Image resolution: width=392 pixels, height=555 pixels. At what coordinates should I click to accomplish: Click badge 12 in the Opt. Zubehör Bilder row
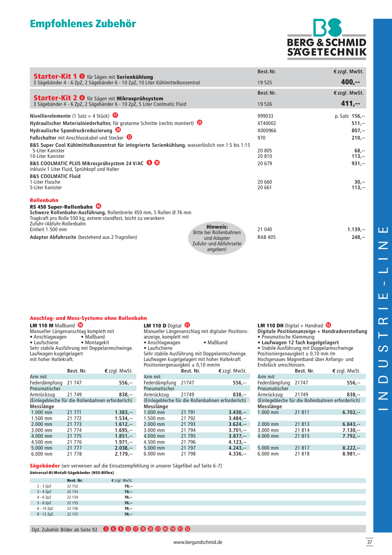[128, 529]
